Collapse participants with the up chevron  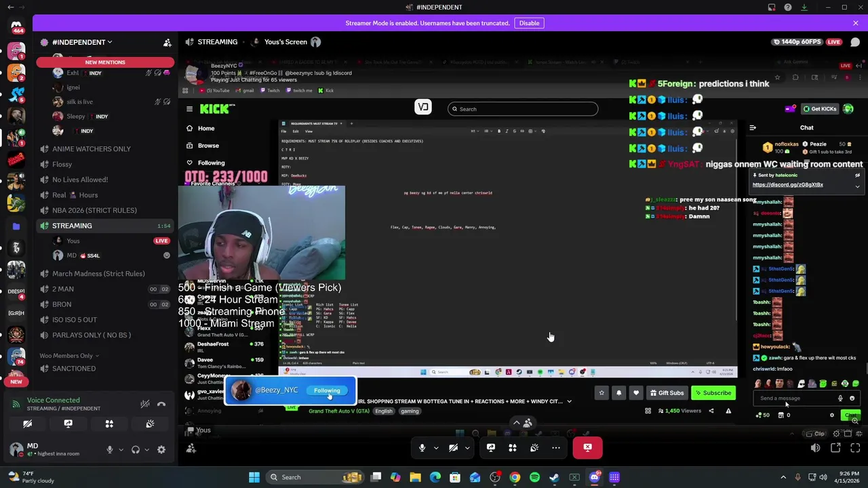(x=517, y=423)
